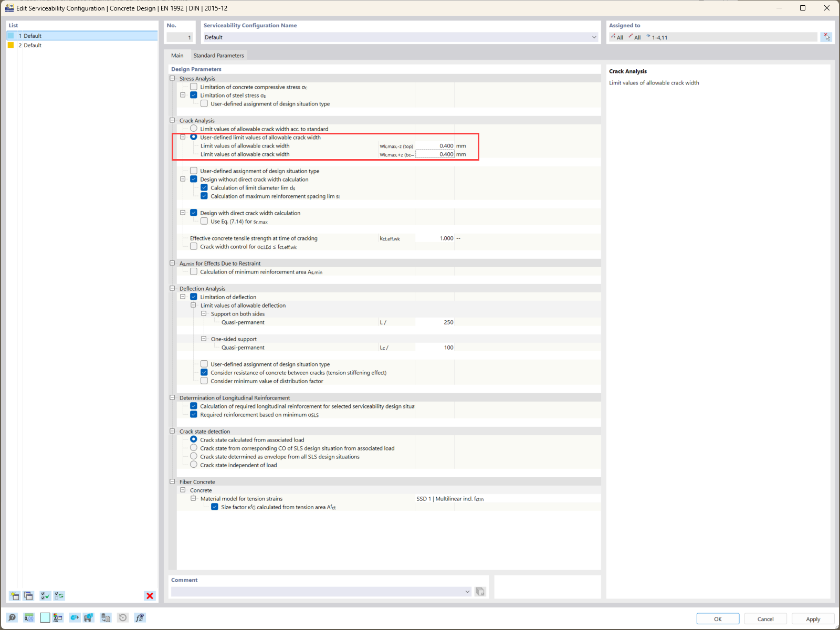The height and width of the screenshot is (630, 840).
Task: Open the Serviceability Configuration Name dropdown
Action: click(x=594, y=37)
